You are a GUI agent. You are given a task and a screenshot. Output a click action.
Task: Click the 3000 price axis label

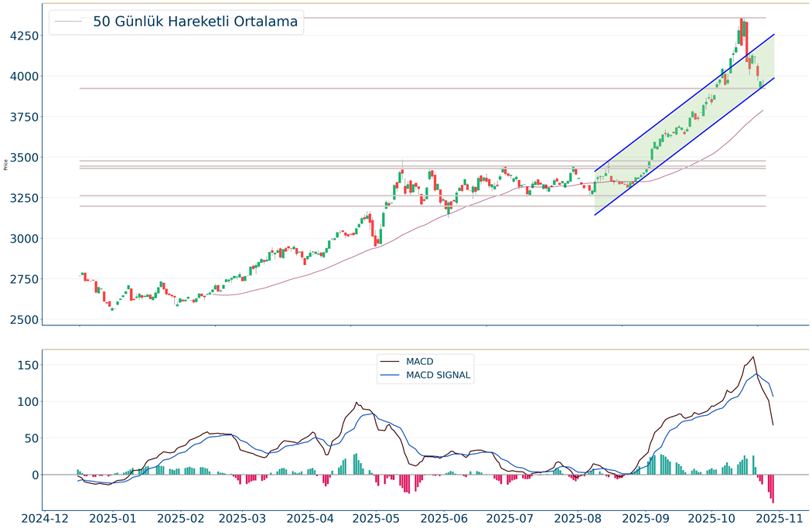point(22,239)
